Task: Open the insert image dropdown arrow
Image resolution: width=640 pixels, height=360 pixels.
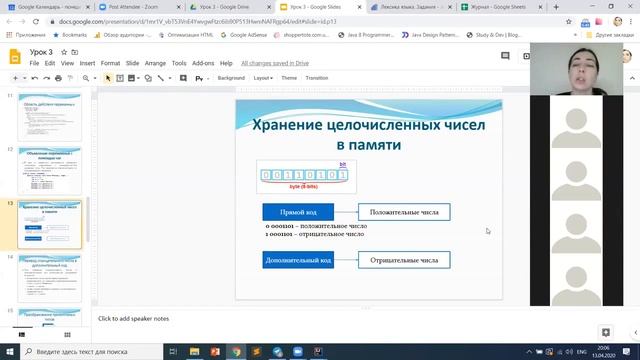Action: tap(138, 78)
